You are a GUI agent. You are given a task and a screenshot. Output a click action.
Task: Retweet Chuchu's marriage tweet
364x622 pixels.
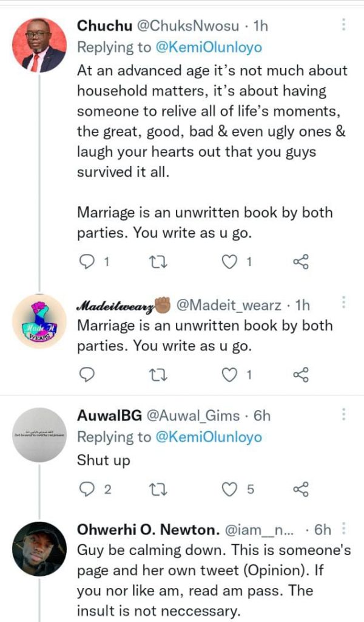158,262
